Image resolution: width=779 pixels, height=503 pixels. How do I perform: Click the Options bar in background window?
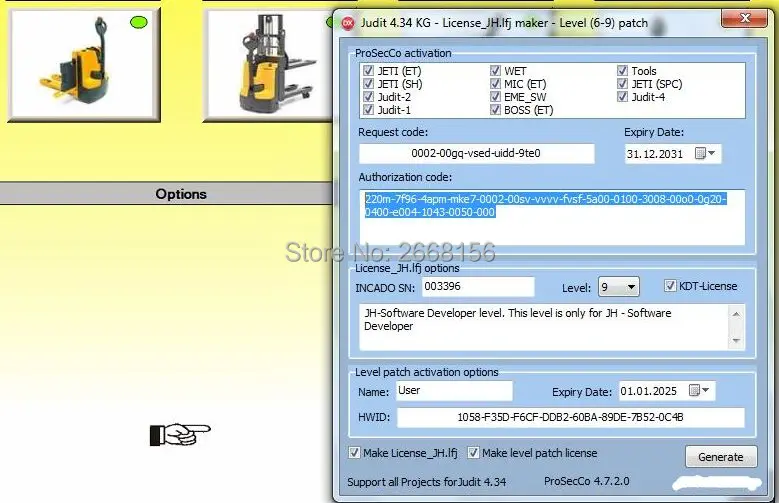click(167, 194)
